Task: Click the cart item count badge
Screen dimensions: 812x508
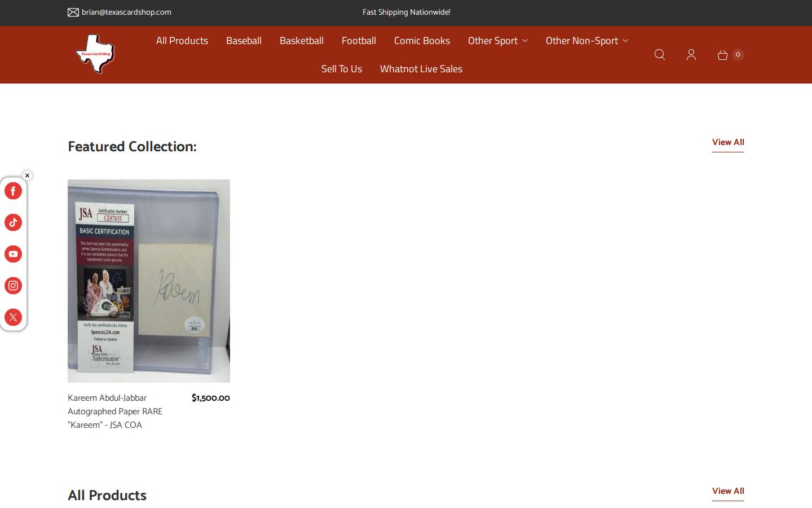Action: click(x=738, y=55)
